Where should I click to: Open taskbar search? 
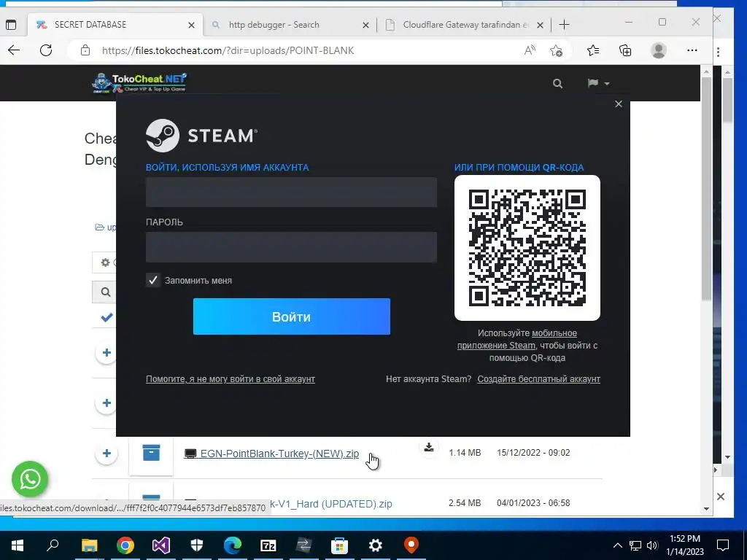pyautogui.click(x=53, y=545)
